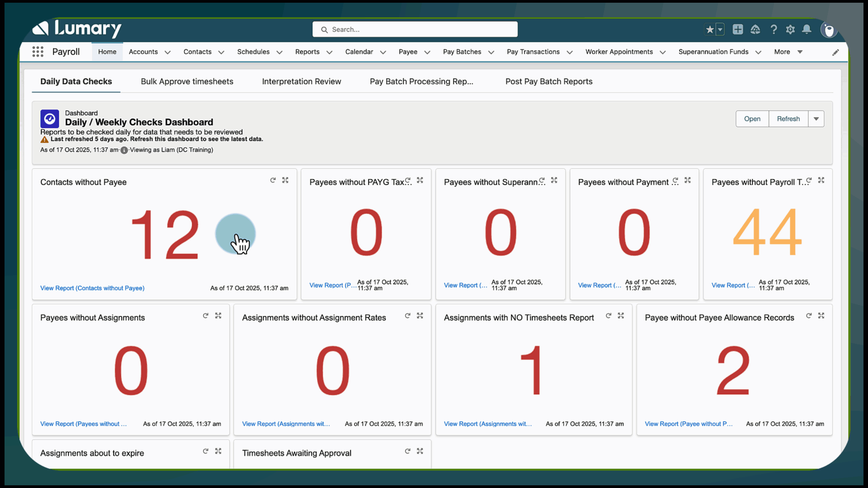Screen dimensions: 868x488
Task: Expand Payees without PAYG Tax widget fullscreen
Action: (x=420, y=180)
